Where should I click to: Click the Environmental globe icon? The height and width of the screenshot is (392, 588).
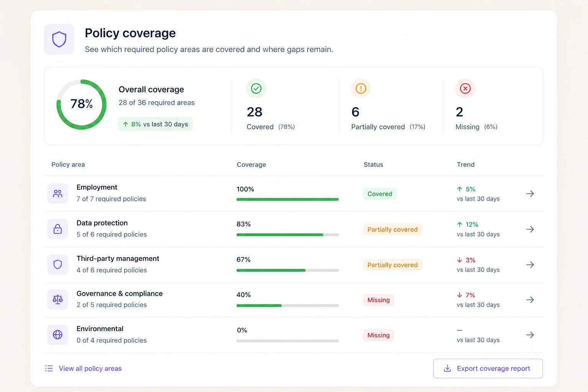click(58, 335)
